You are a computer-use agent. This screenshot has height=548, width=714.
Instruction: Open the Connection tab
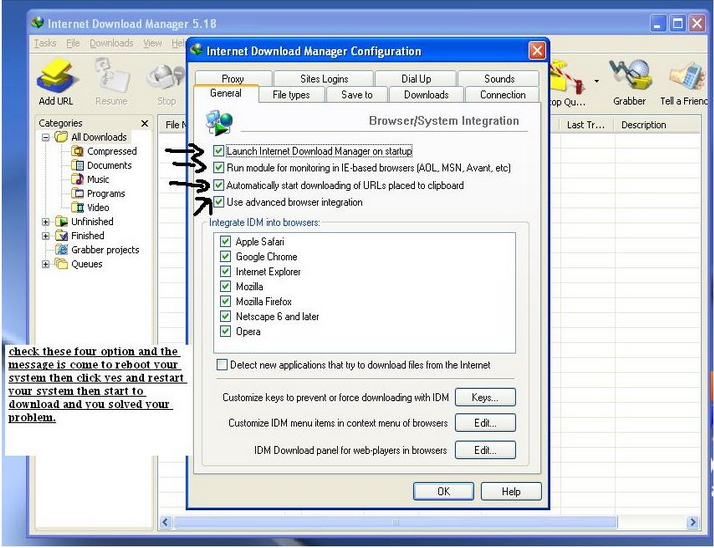[x=502, y=95]
